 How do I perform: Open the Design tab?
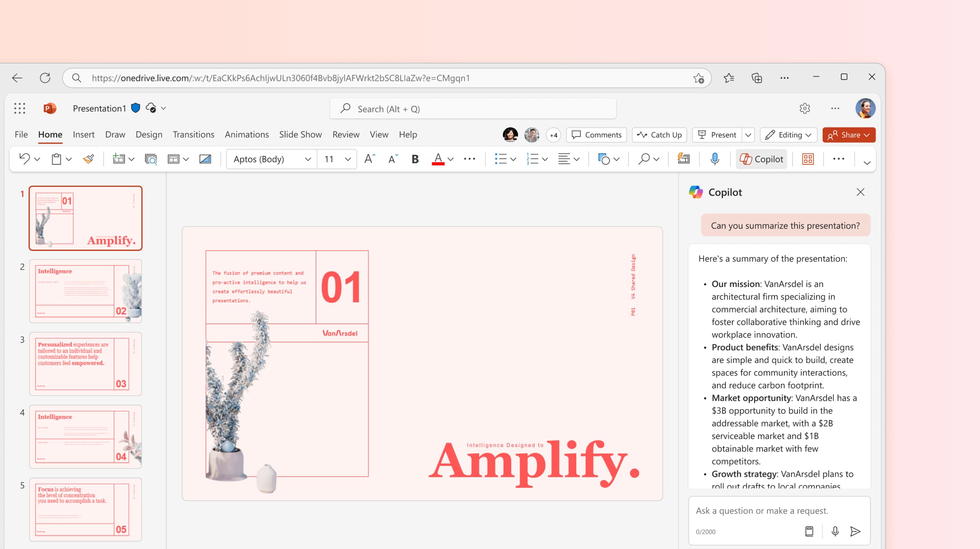[149, 134]
